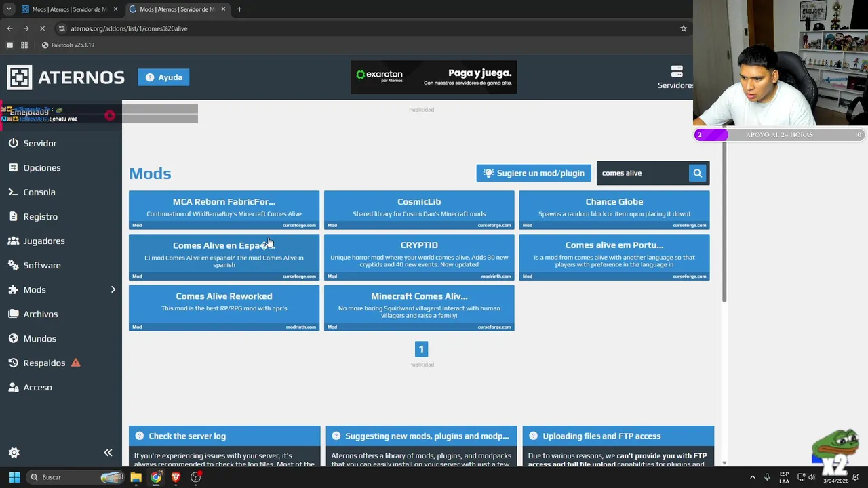Select page 1 in pagination
The image size is (868, 488).
pyautogui.click(x=421, y=349)
